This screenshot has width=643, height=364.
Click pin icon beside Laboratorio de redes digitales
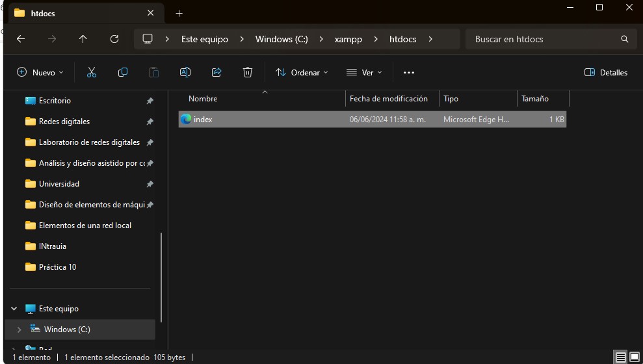[150, 142]
